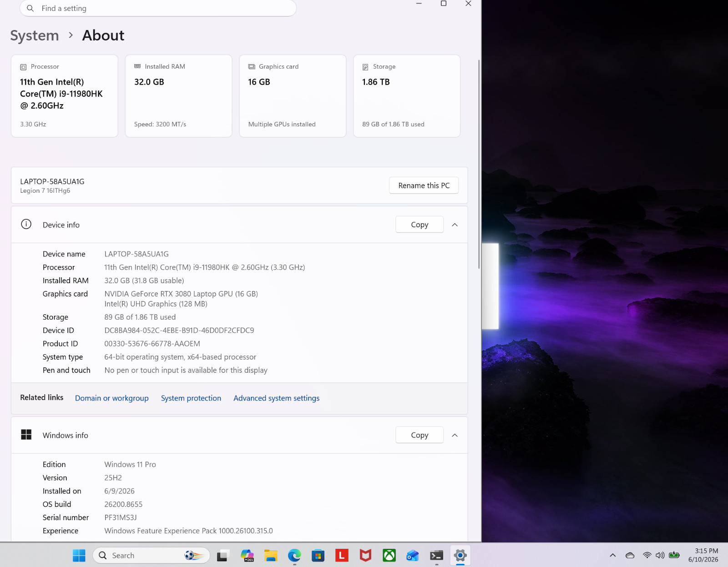Image resolution: width=728 pixels, height=567 pixels.
Task: Click the search highlight icon in the taskbar search box
Action: pyautogui.click(x=194, y=555)
